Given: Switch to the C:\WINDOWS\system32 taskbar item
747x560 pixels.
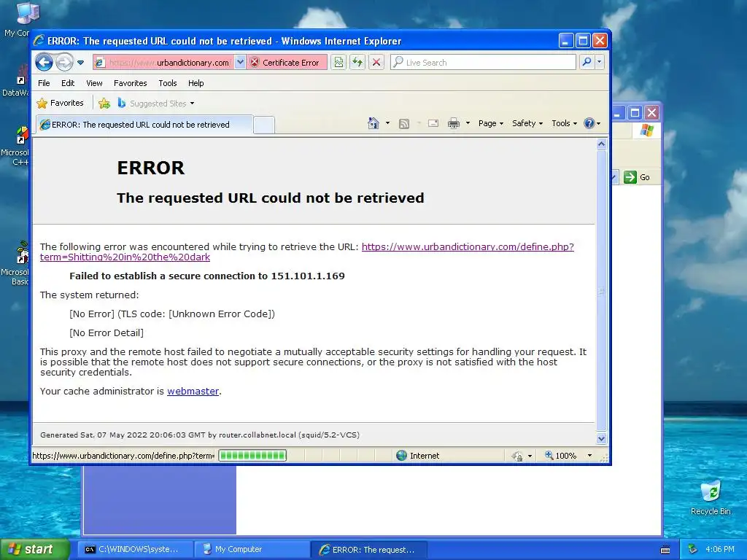Looking at the screenshot, I should [x=135, y=549].
